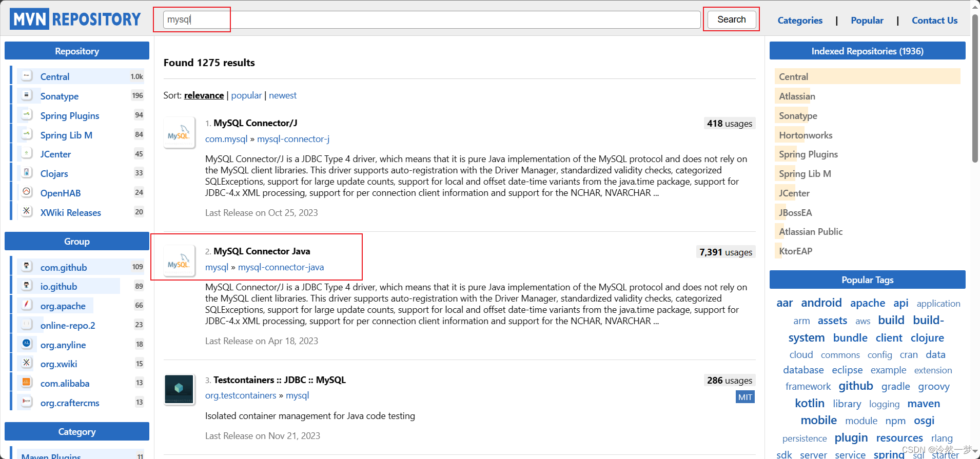Open com.mysql group link
The height and width of the screenshot is (459, 980).
click(226, 139)
